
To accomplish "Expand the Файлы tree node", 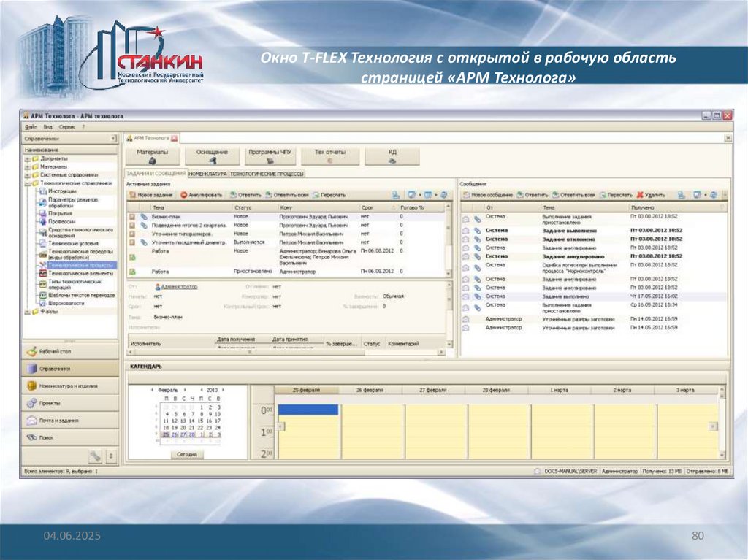I will [28, 312].
